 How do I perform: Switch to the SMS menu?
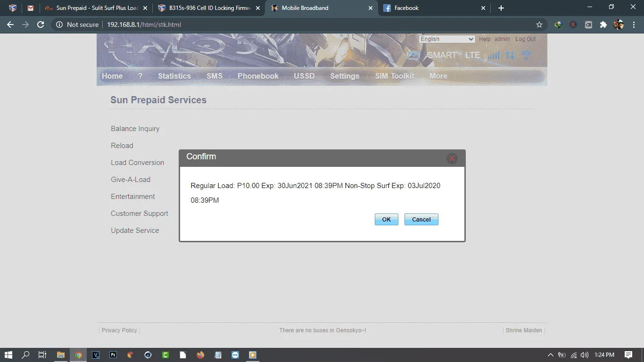[215, 76]
